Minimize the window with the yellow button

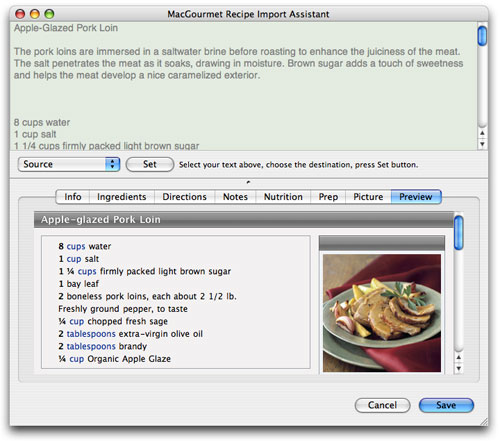[35, 14]
